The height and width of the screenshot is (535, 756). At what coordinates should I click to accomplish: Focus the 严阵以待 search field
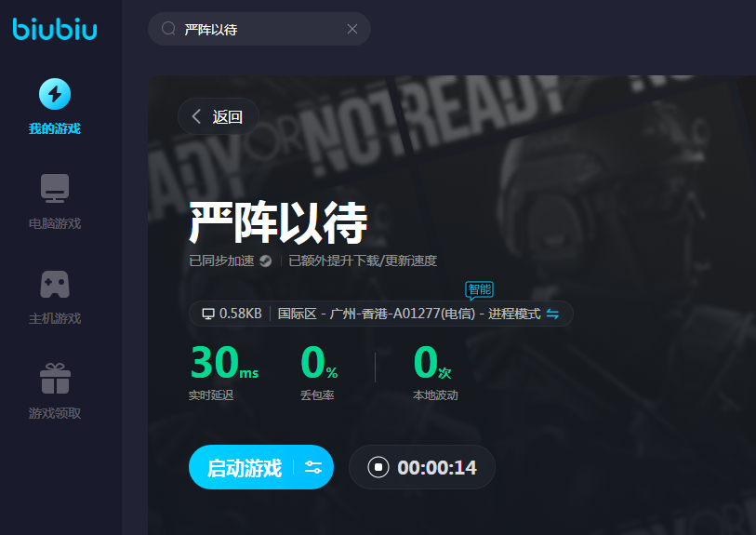(260, 29)
